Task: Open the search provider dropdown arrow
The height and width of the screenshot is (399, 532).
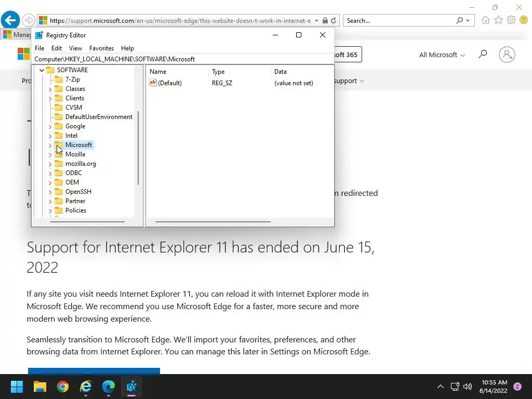Action: click(x=468, y=21)
